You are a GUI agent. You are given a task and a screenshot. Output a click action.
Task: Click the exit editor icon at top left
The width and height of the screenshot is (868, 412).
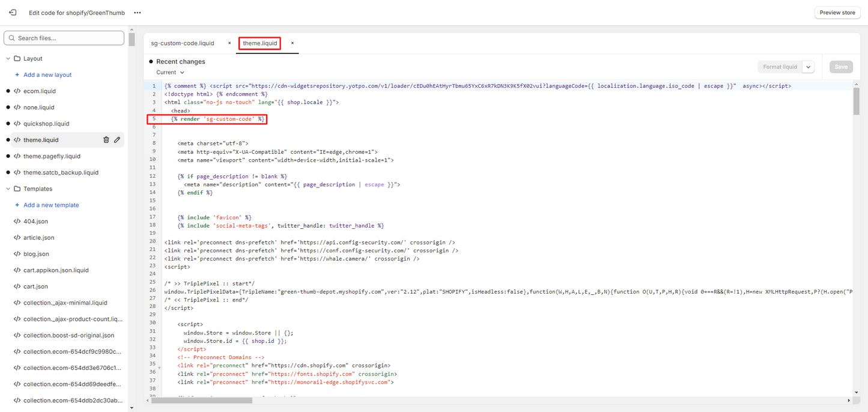13,12
